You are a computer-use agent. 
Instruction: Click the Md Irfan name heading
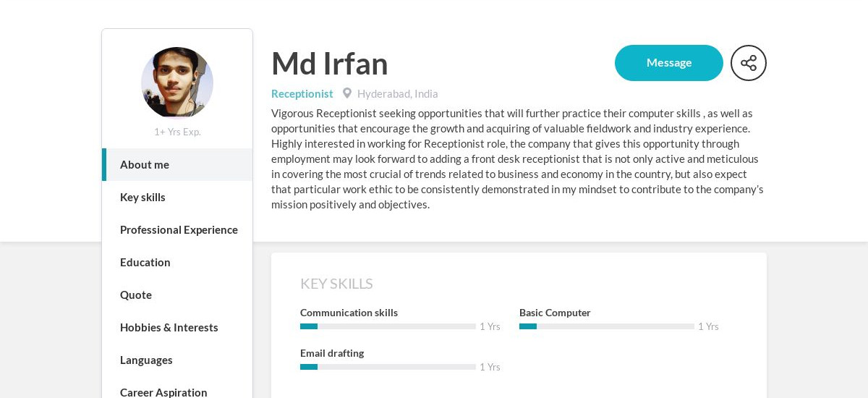pyautogui.click(x=330, y=64)
